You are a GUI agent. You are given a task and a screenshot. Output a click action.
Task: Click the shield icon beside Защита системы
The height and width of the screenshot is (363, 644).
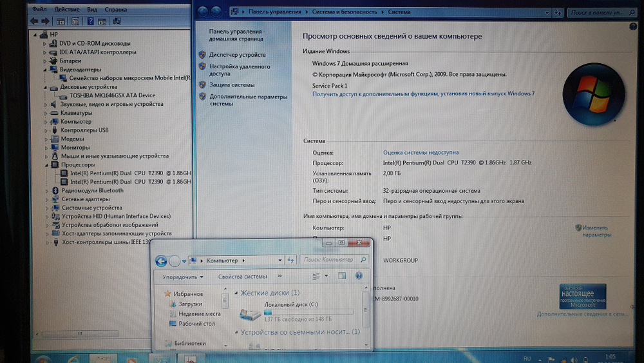pos(202,84)
